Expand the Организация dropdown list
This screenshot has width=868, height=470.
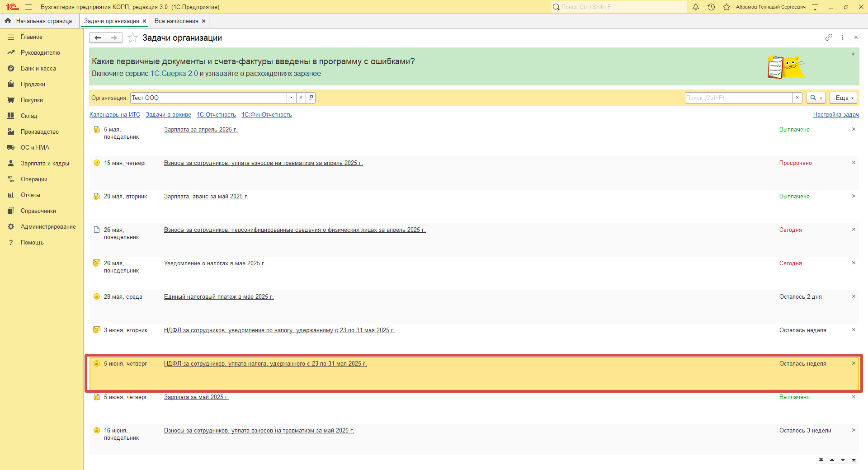292,98
